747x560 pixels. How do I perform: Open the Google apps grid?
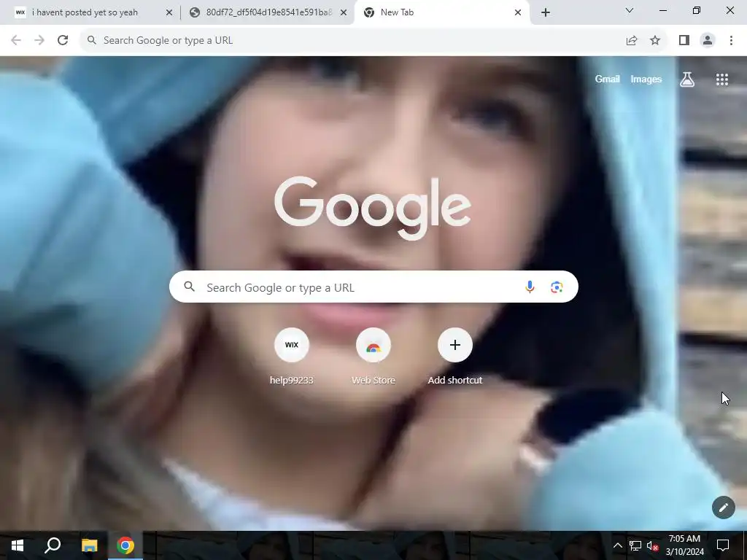click(x=722, y=79)
